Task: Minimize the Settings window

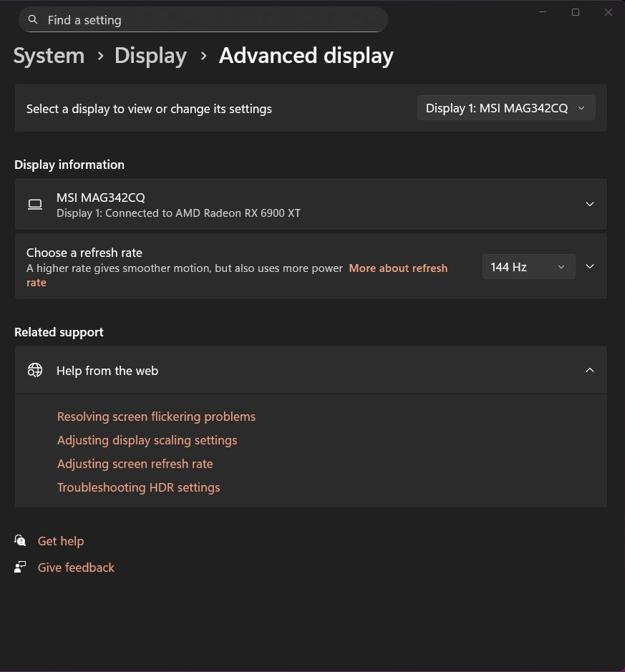Action: (x=543, y=12)
